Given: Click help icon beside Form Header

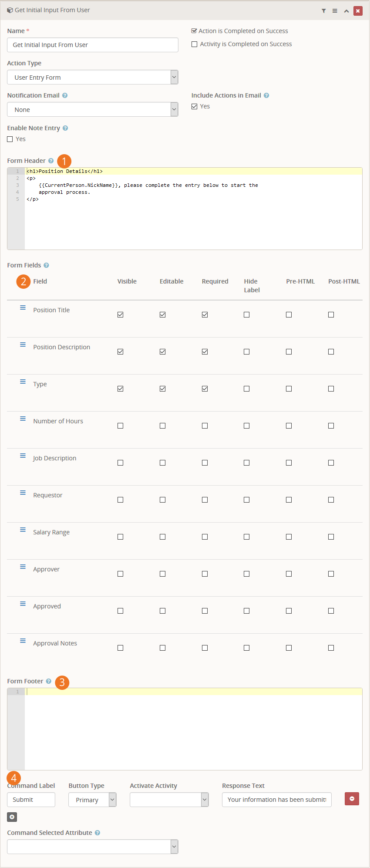Looking at the screenshot, I should click(51, 161).
